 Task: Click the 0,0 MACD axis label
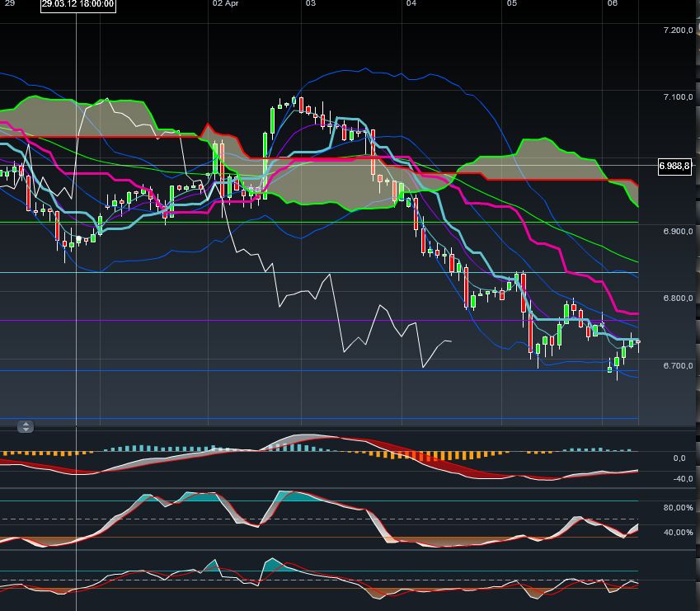[x=679, y=458]
